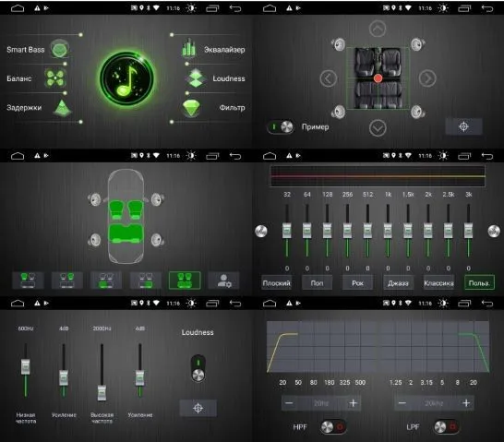Enable the LPF filter switch

coord(446,427)
